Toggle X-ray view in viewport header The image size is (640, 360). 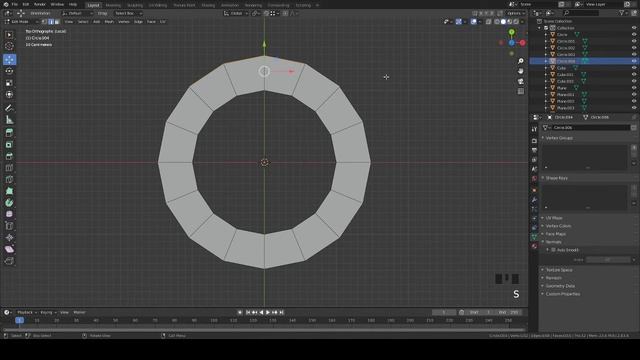click(489, 22)
